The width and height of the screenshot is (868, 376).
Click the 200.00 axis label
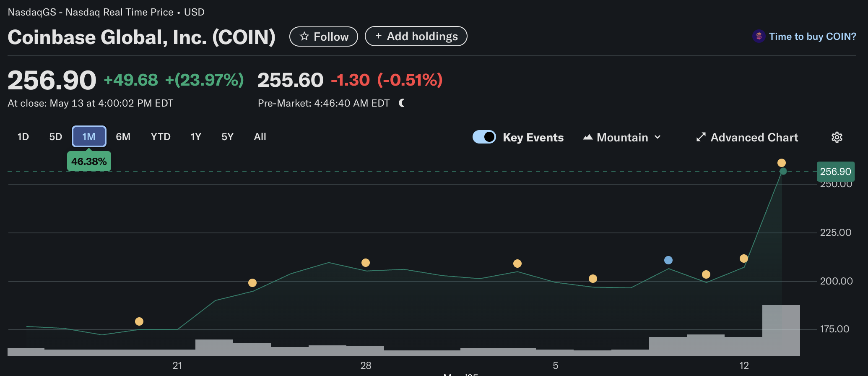point(836,281)
